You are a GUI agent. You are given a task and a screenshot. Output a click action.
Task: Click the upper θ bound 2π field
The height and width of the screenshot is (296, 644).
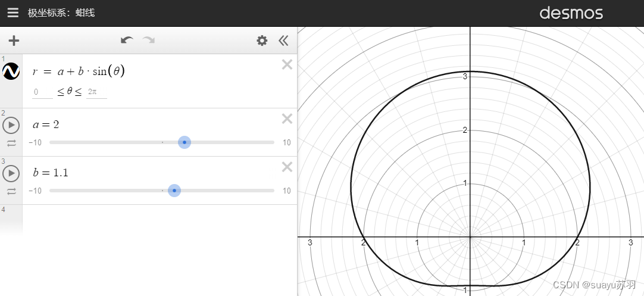pyautogui.click(x=96, y=92)
